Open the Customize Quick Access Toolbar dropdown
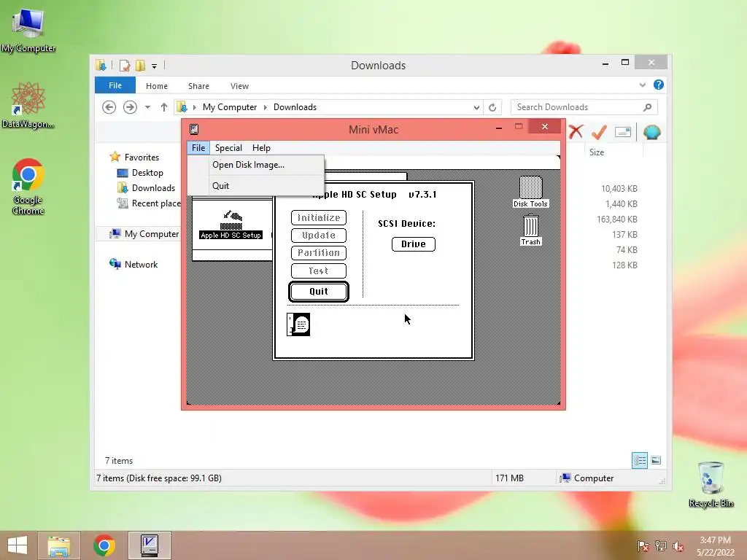747x560 pixels. point(155,66)
